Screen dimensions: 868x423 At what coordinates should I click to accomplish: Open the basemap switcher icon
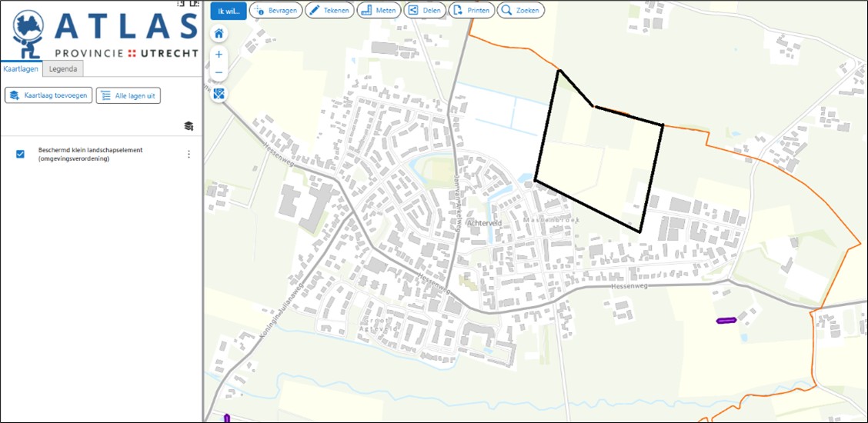pos(219,94)
